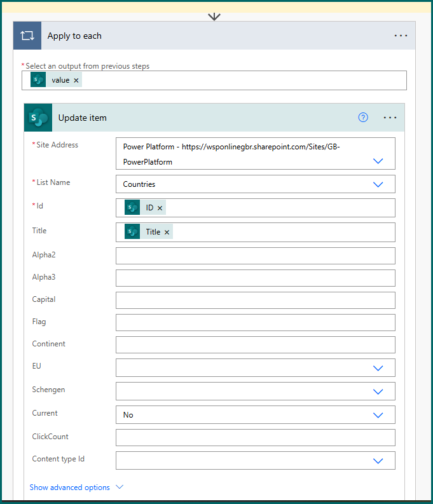This screenshot has width=433, height=504.
Task: Click into the Flag field
Action: [255, 322]
